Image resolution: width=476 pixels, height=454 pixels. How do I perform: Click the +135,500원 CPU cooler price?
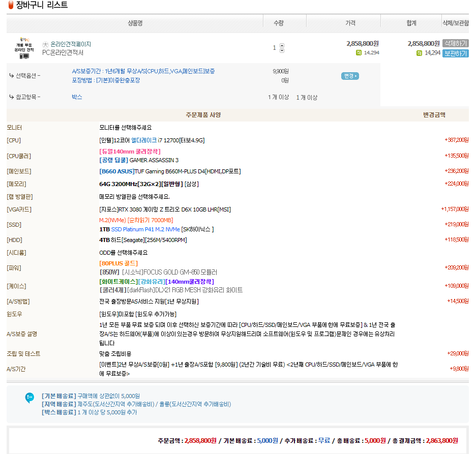point(457,156)
